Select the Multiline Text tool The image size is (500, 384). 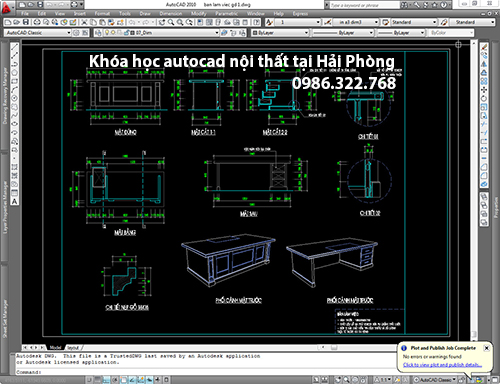pos(15,201)
